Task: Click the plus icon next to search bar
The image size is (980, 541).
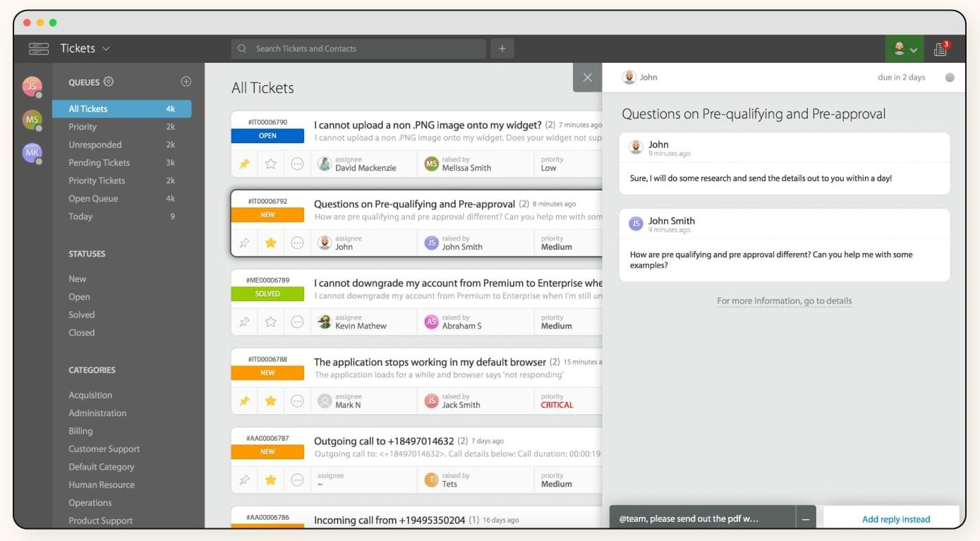Action: tap(502, 48)
